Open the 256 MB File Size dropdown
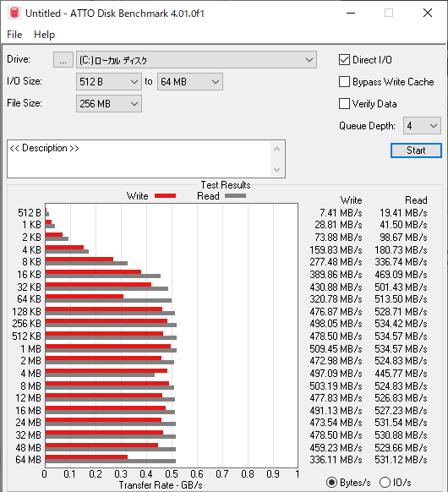 pyautogui.click(x=109, y=103)
